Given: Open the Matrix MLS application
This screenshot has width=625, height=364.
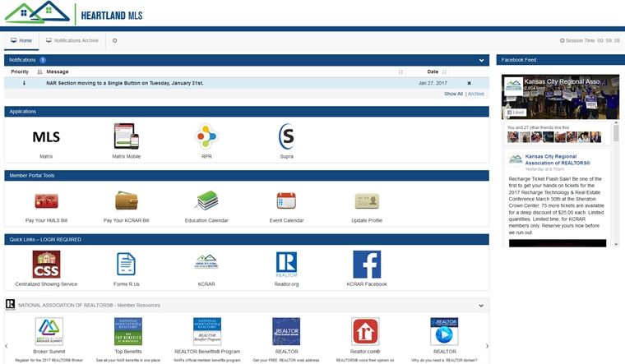Looking at the screenshot, I should tap(46, 137).
